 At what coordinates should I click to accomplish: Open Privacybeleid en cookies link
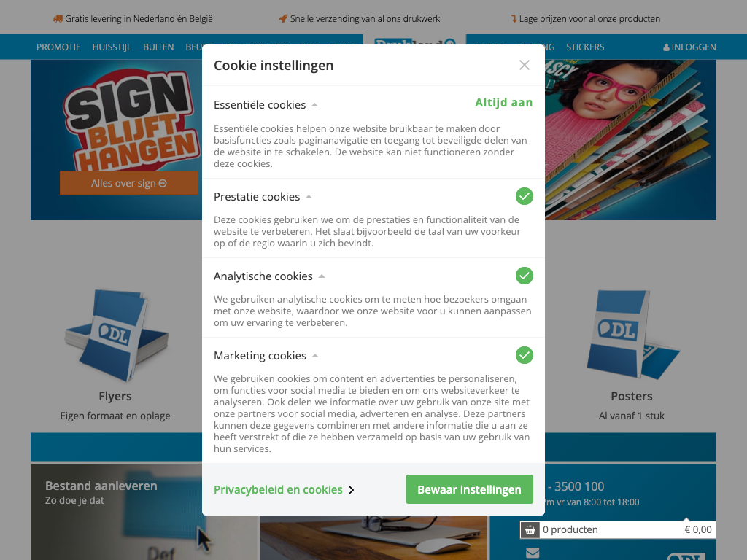[284, 489]
